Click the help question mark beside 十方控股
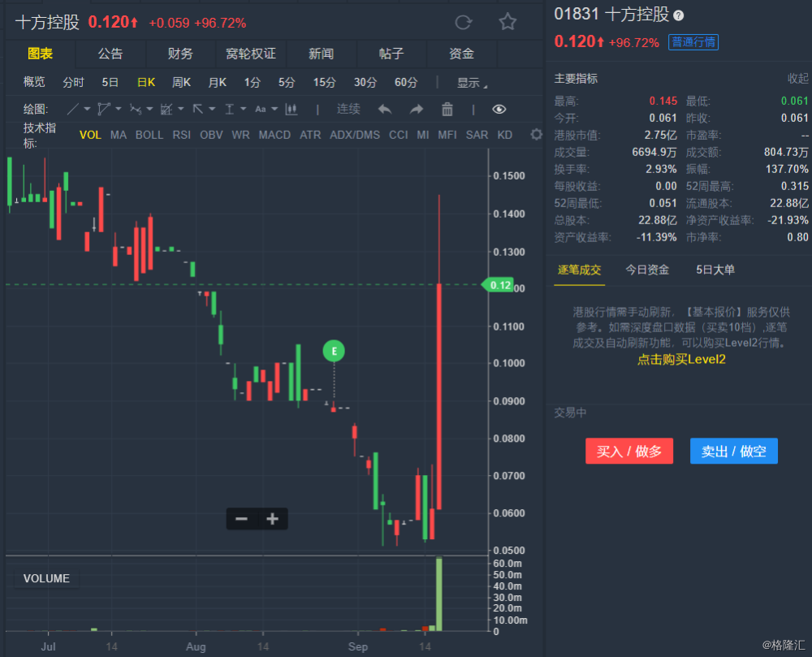The width and height of the screenshot is (812, 657). [678, 16]
